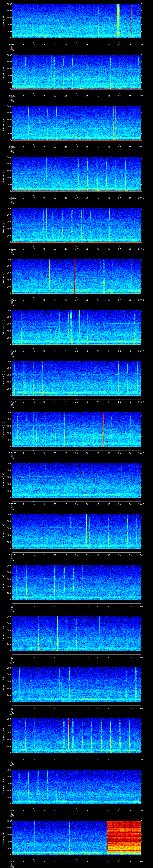Screen dimensions: 153x868
Task: Select the bright burst near 49s in 16:16 spectrogram
Action: tap(118, 20)
